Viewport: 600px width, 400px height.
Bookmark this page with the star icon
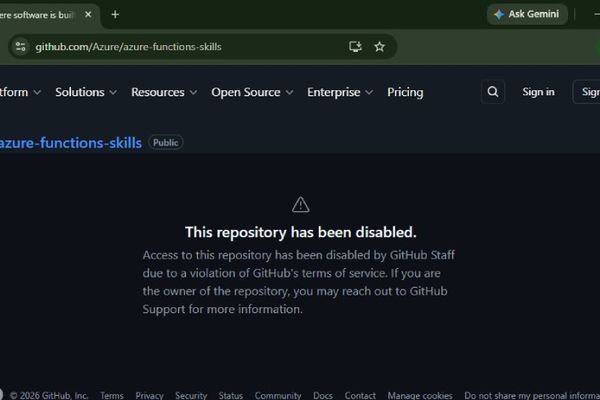pyautogui.click(x=379, y=47)
